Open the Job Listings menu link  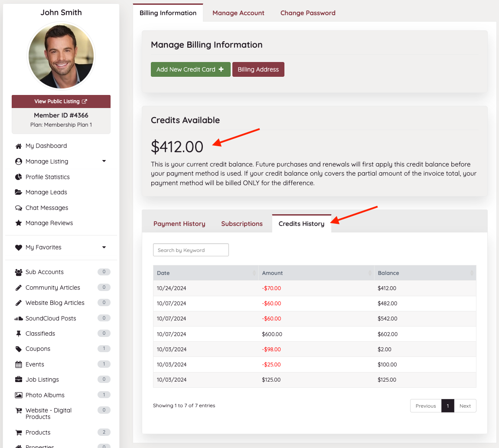pyautogui.click(x=42, y=379)
